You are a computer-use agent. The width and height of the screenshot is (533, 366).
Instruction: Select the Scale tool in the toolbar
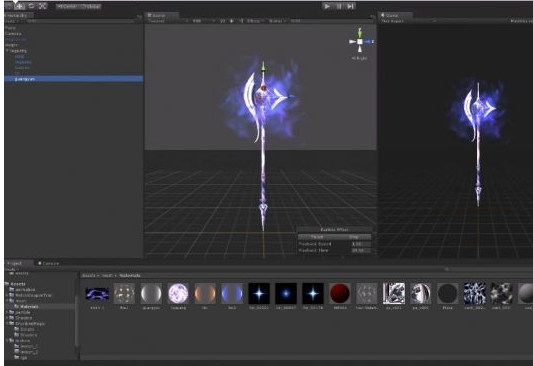pyautogui.click(x=42, y=6)
